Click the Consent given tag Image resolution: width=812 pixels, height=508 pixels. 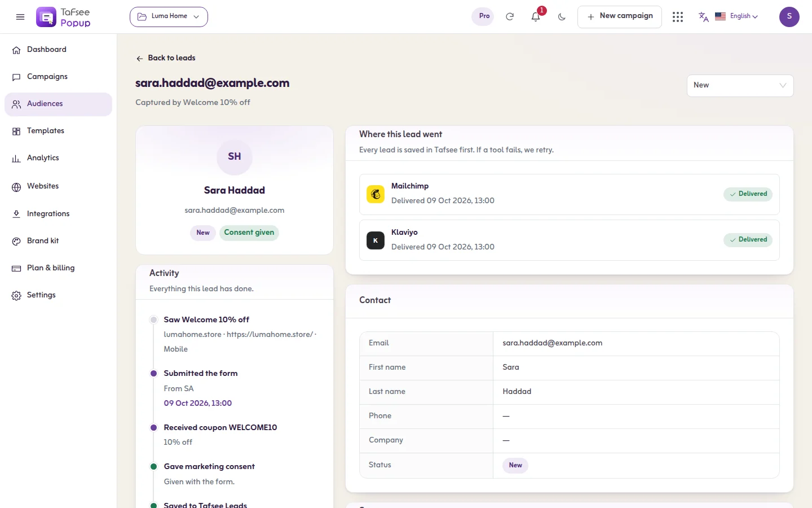[x=249, y=233]
